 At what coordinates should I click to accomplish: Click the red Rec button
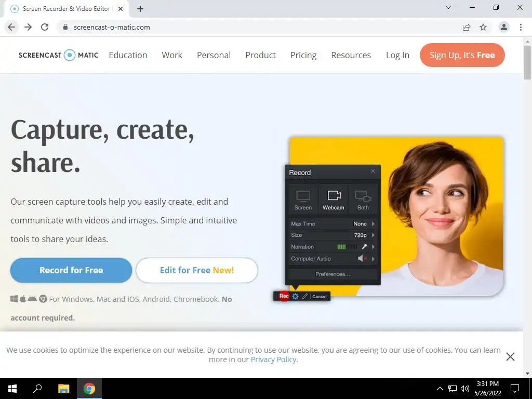pyautogui.click(x=284, y=296)
